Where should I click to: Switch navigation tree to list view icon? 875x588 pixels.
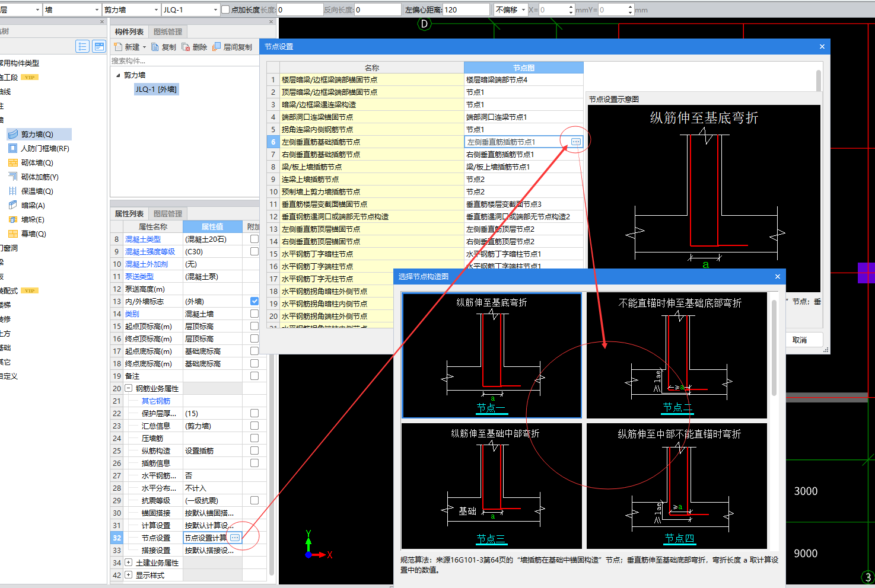tap(83, 46)
